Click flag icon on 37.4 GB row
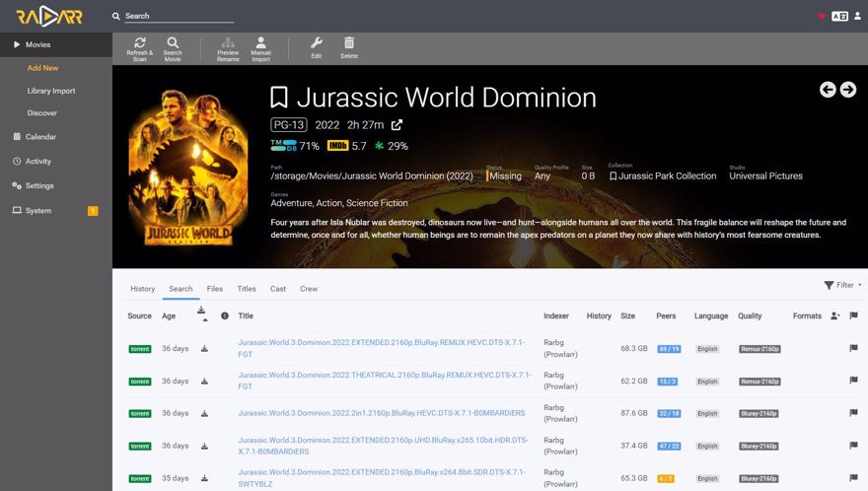The image size is (868, 491). point(853,445)
